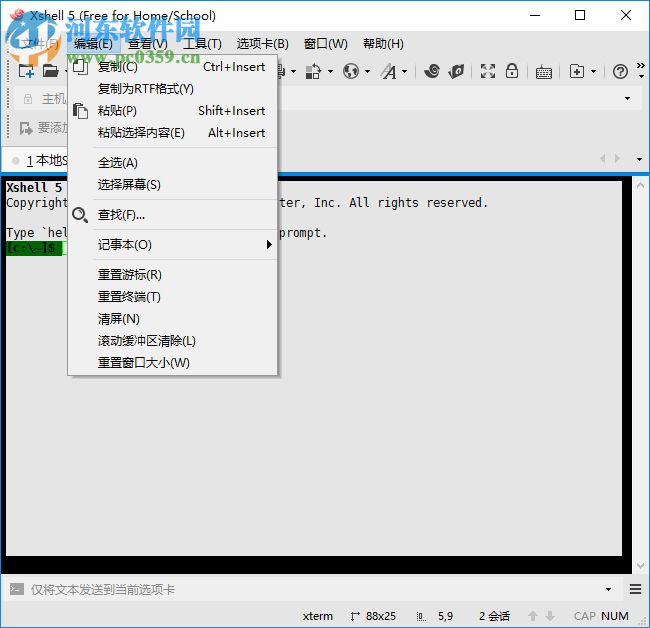Image resolution: width=650 pixels, height=628 pixels.
Task: Open the 选项卡(B) menu
Action: [262, 44]
